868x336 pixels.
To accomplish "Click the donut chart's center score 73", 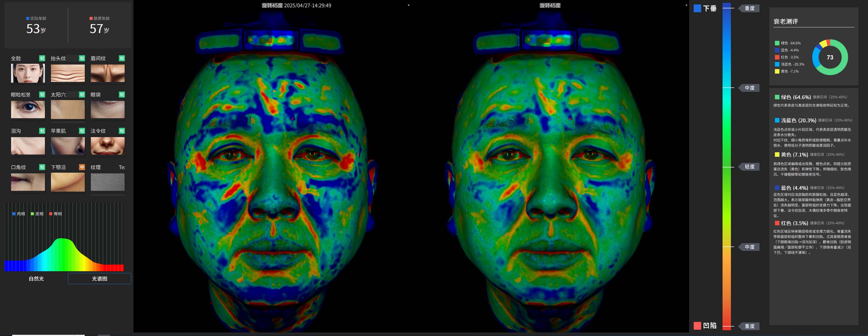I will coord(830,57).
